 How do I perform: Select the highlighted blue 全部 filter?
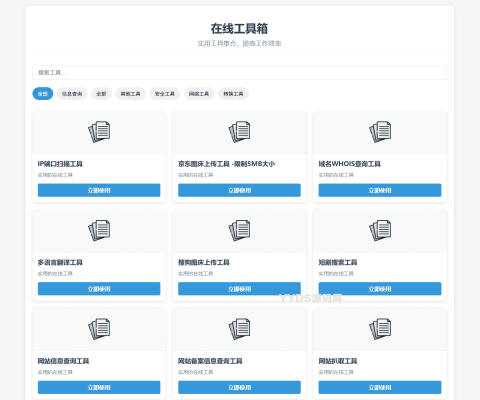(x=43, y=94)
